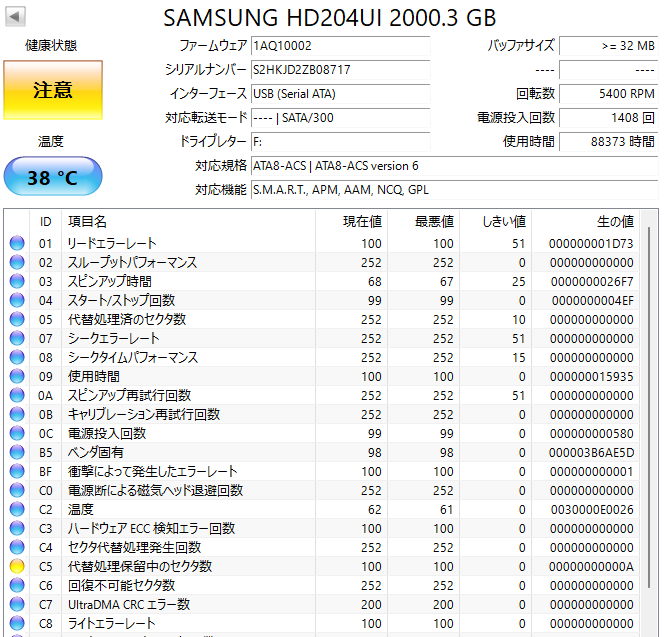Click the firmware field 1AQ10002
This screenshot has height=637, width=664.
[x=341, y=46]
